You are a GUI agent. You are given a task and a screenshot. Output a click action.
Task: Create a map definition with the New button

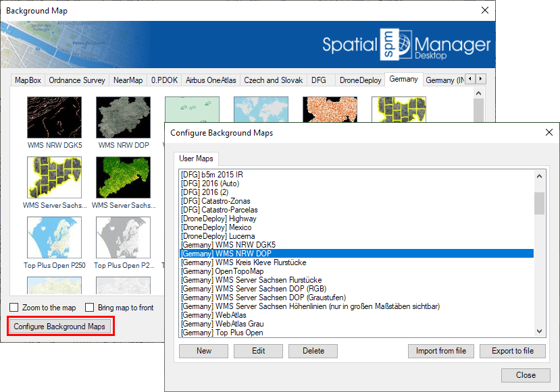203,351
